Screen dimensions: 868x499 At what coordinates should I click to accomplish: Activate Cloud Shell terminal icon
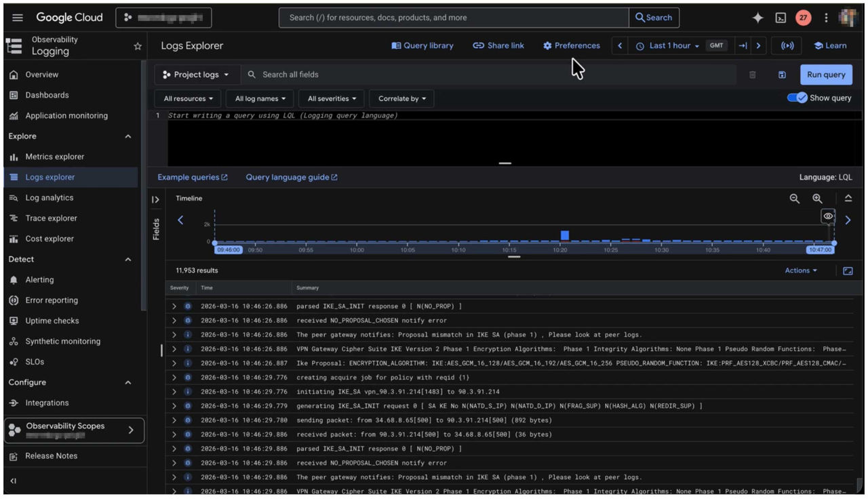(x=781, y=18)
